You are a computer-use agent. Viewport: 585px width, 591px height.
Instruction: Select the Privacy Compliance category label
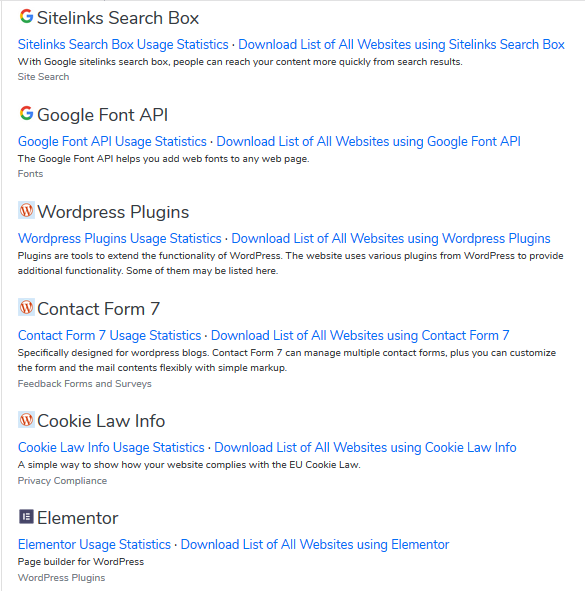pyautogui.click(x=62, y=481)
